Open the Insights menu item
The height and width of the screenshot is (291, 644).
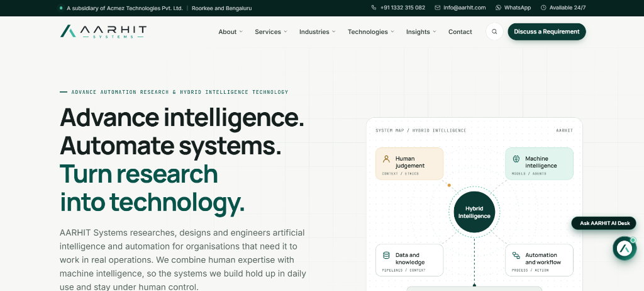click(418, 31)
